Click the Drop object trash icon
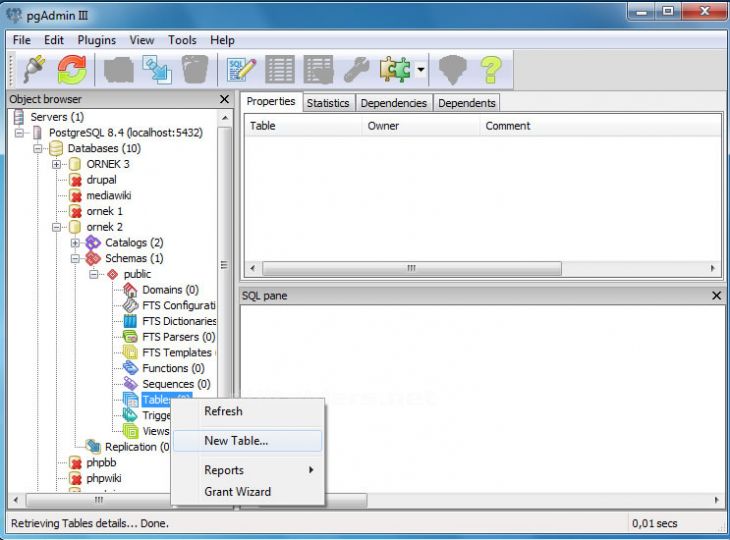 point(195,70)
